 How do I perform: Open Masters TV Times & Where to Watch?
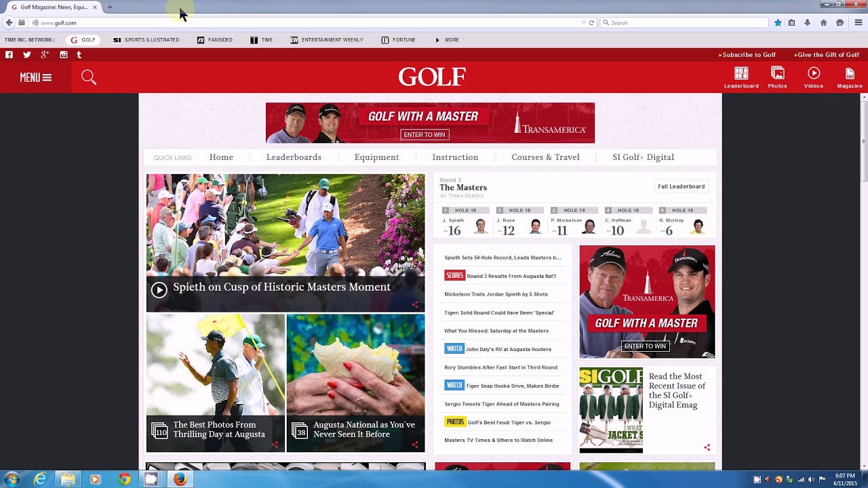[498, 441]
